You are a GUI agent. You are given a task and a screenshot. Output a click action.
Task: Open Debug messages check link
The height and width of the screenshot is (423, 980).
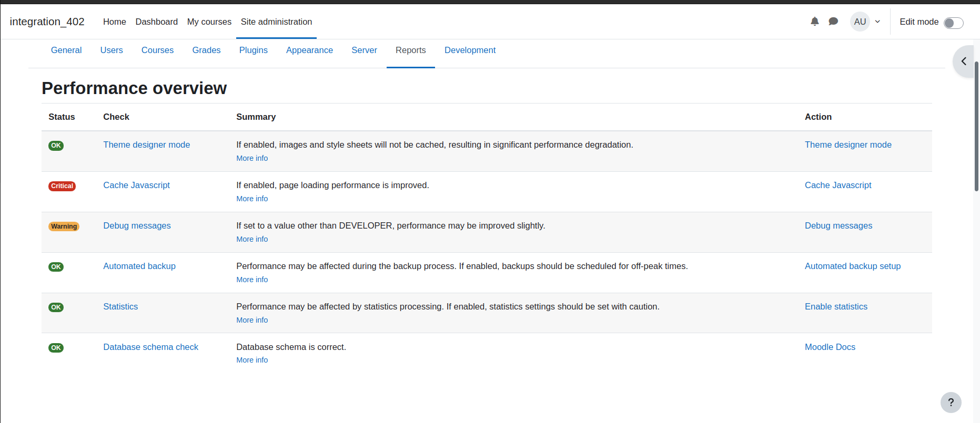click(137, 225)
